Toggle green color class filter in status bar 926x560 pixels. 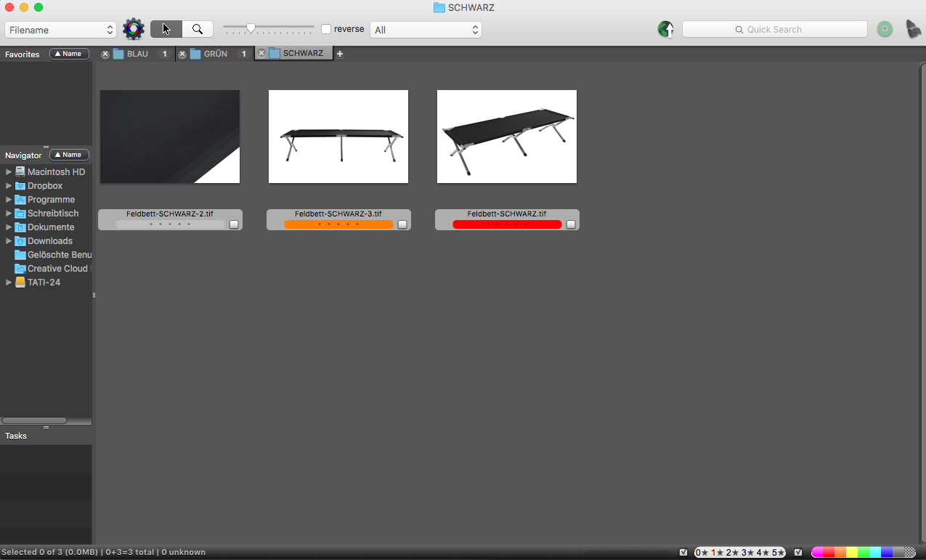click(863, 553)
